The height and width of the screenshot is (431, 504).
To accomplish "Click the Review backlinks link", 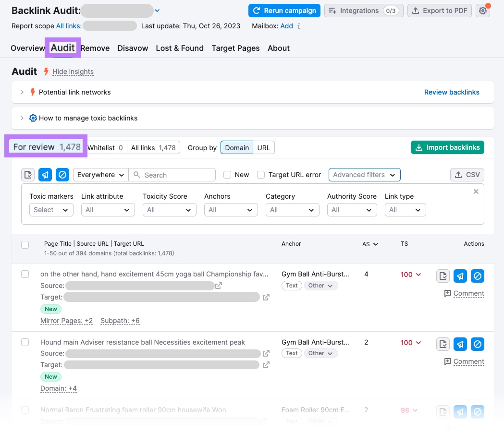I will 452,92.
